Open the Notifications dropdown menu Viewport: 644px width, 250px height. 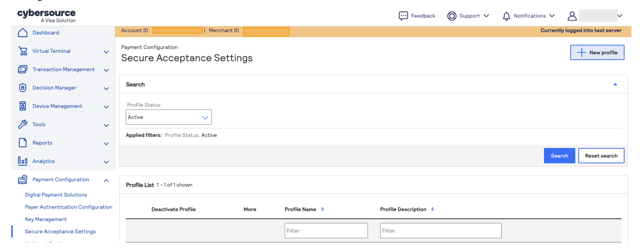point(552,16)
